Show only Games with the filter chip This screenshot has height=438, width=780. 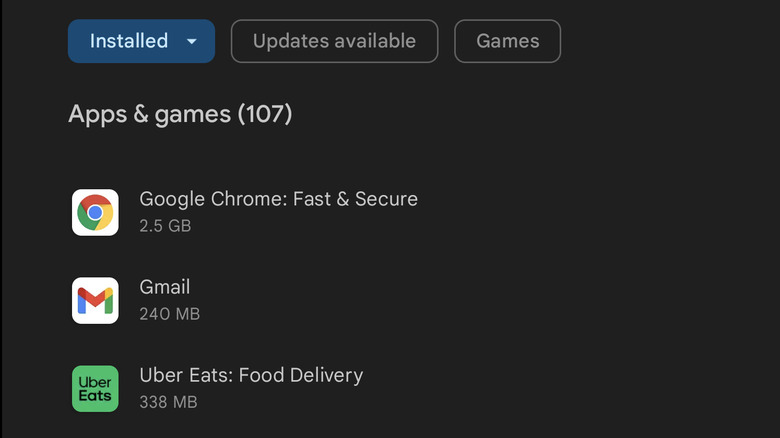507,41
